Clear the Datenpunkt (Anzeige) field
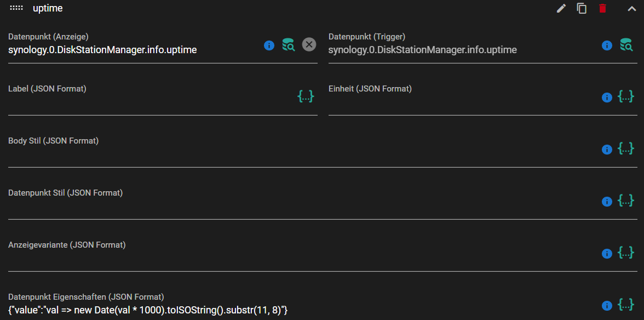Screen dimensions: 644x320 [309, 44]
